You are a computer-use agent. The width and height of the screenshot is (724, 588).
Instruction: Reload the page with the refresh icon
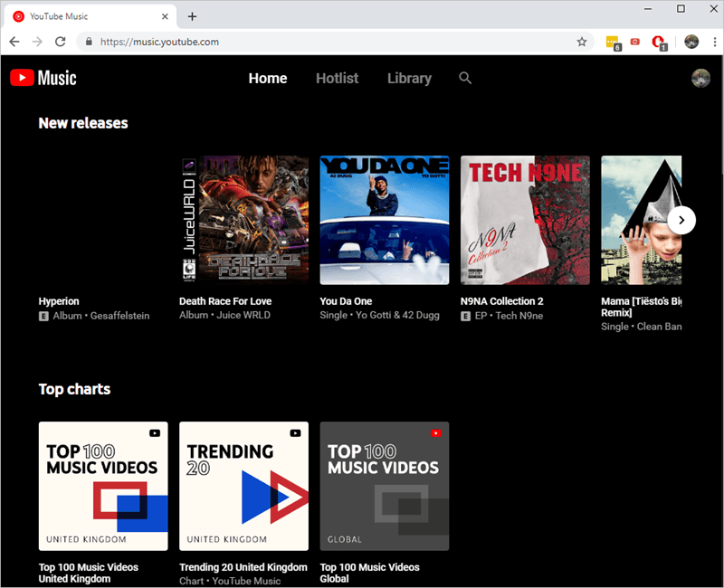pyautogui.click(x=61, y=42)
